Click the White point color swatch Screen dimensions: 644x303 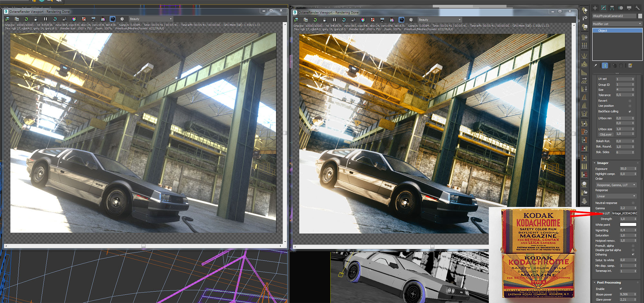click(x=628, y=225)
